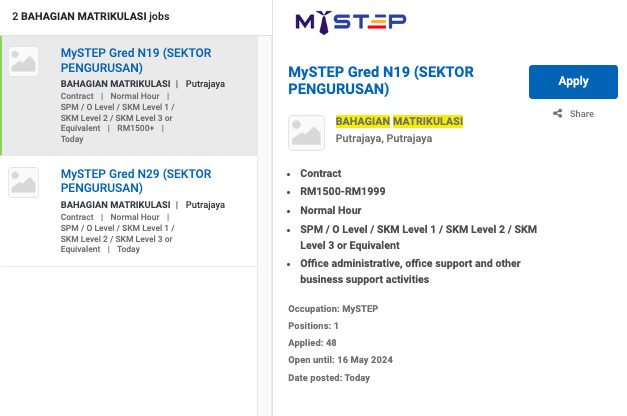Open MySTEP Gred N29 job listing
Image resolution: width=627 pixels, height=416 pixels.
(135, 181)
